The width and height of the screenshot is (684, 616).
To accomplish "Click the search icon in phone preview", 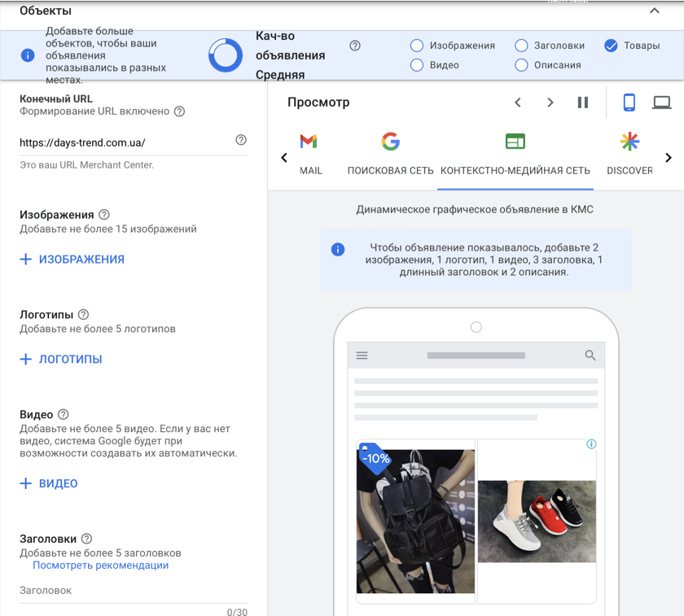I will (590, 356).
